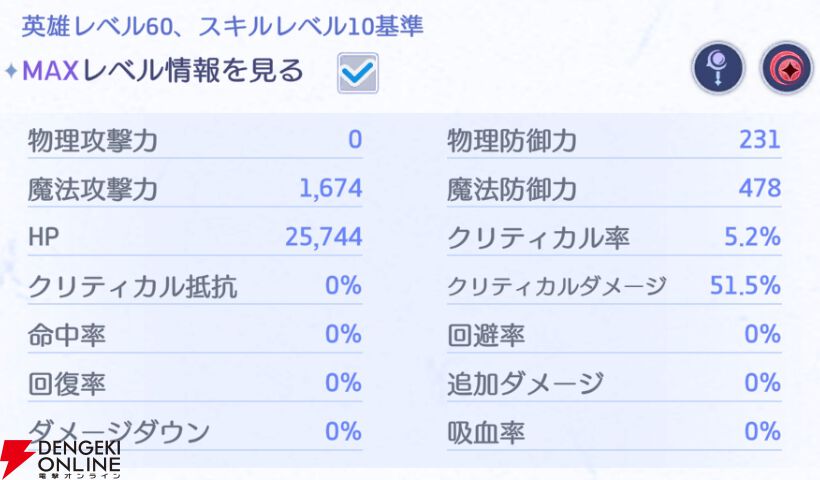Open the blue orb arrow skill icon

[x=718, y=68]
